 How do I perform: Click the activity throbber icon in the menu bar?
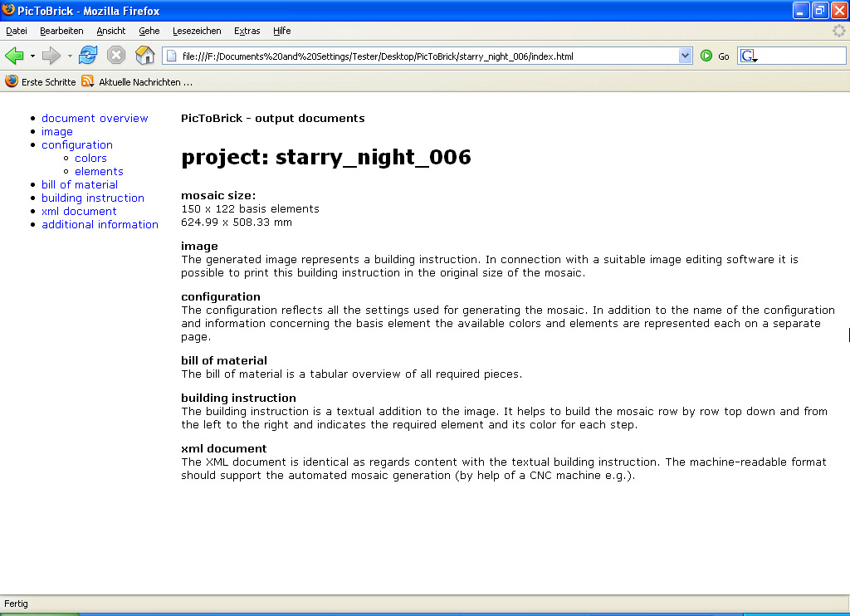[838, 31]
